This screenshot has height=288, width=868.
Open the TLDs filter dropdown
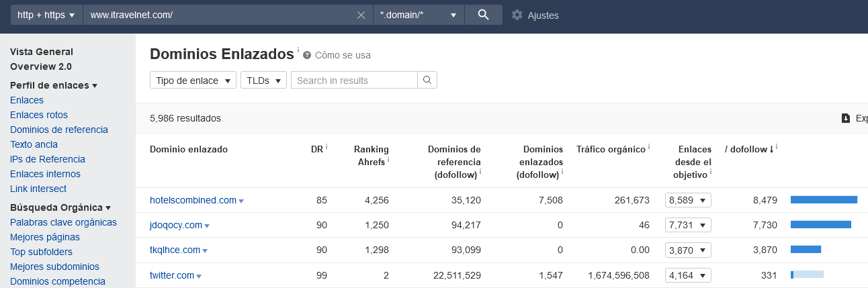(x=264, y=81)
